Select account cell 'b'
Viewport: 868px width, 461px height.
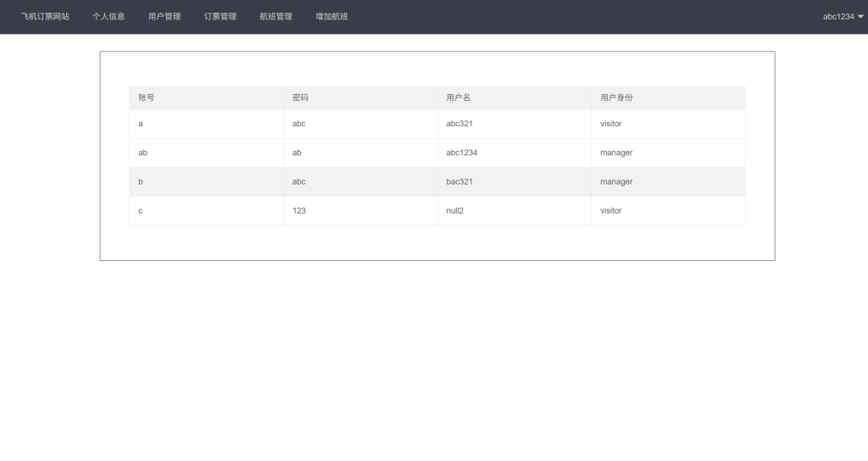coord(206,181)
